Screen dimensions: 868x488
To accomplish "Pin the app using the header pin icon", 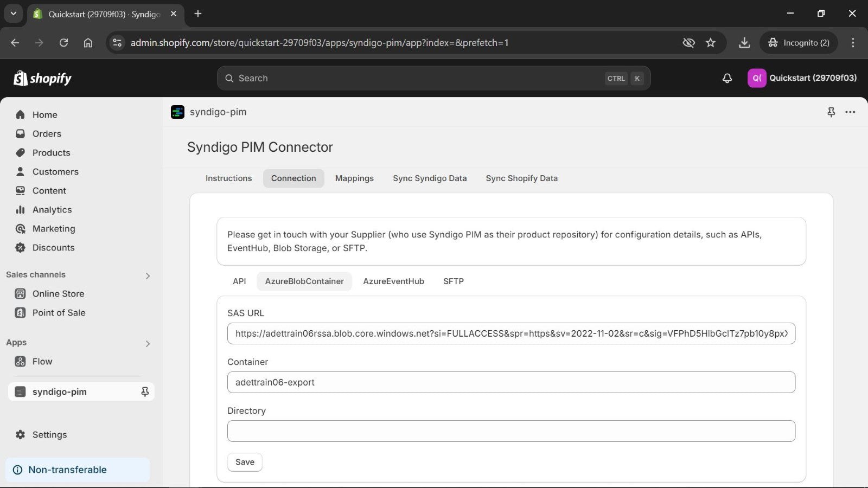I will [831, 112].
